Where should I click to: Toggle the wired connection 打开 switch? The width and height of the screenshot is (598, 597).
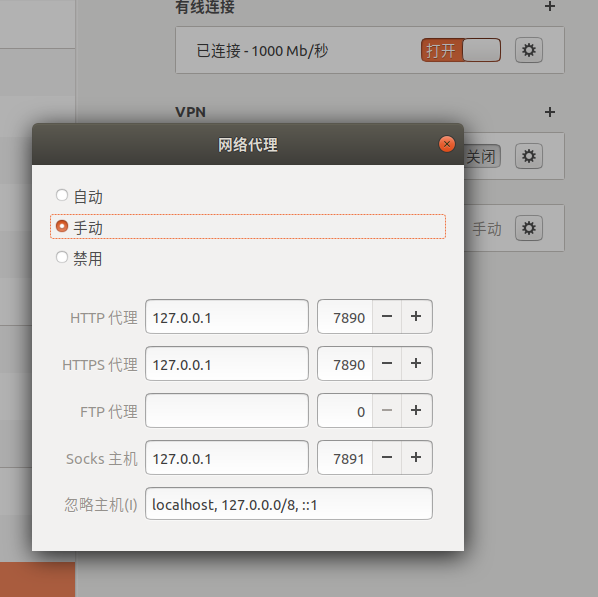tap(461, 50)
